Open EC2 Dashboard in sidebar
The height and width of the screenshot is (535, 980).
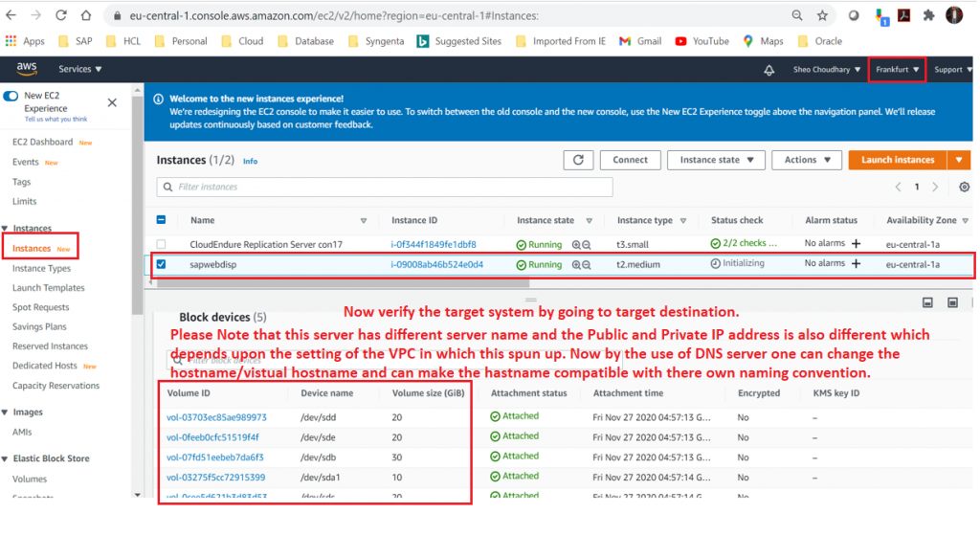tap(42, 143)
